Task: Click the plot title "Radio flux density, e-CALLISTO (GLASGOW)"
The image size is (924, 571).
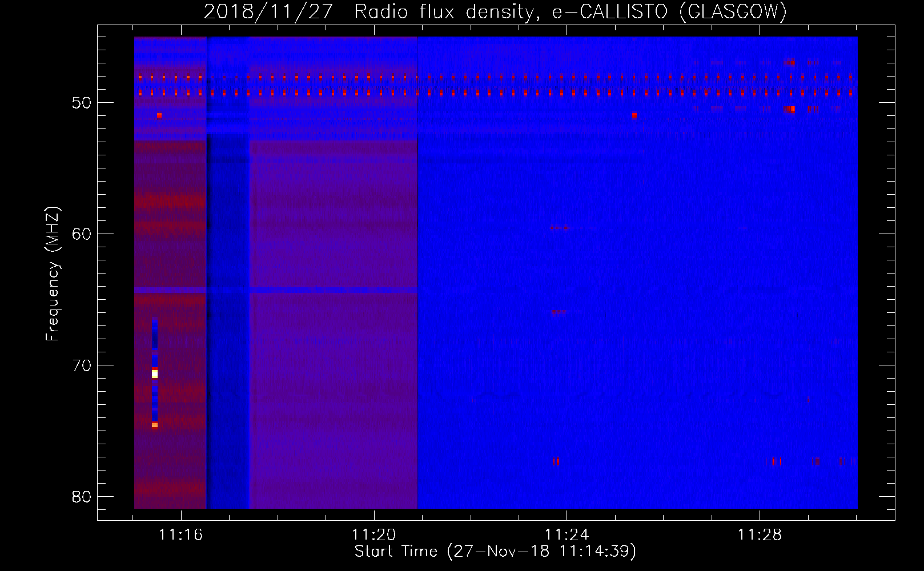Action: pyautogui.click(x=571, y=11)
